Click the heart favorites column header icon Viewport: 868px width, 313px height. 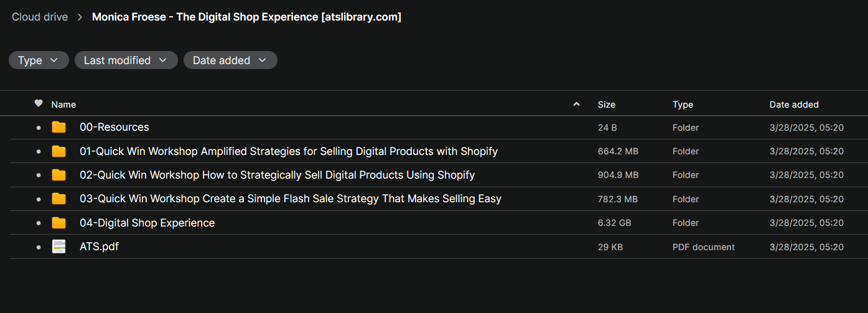click(39, 103)
